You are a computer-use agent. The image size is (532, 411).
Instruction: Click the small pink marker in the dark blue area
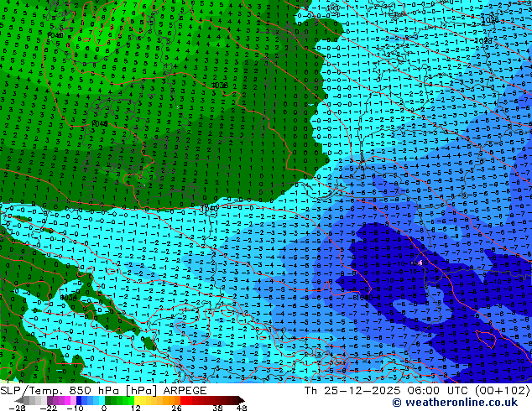pyautogui.click(x=420, y=263)
